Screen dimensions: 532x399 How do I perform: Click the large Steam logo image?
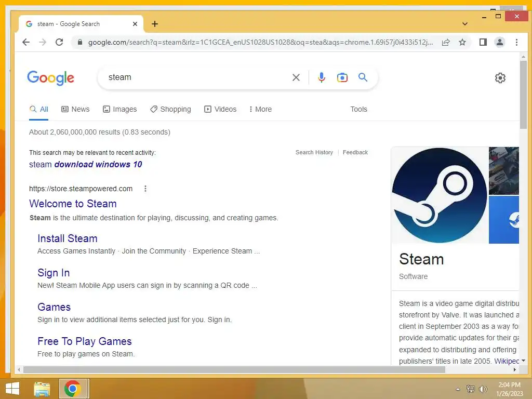[x=440, y=195]
